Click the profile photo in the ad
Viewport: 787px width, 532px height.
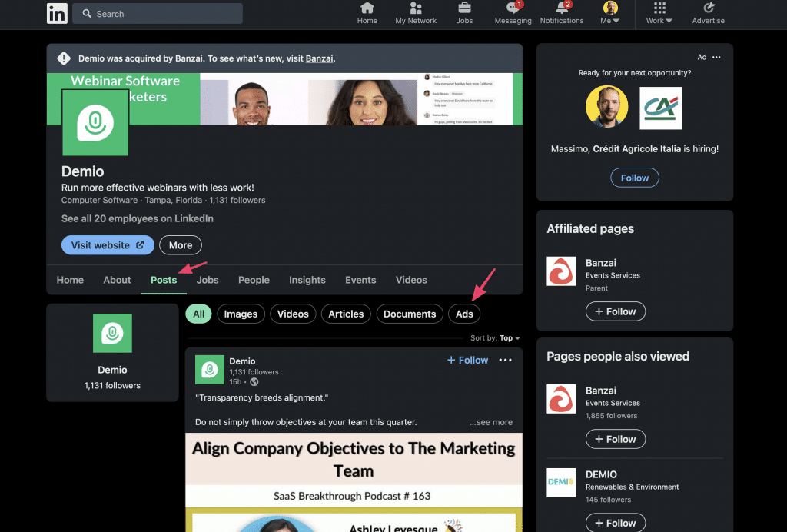[x=607, y=106]
